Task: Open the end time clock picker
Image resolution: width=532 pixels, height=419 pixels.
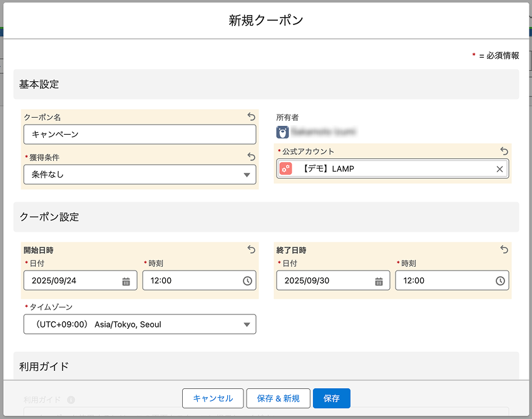Action: 500,281
